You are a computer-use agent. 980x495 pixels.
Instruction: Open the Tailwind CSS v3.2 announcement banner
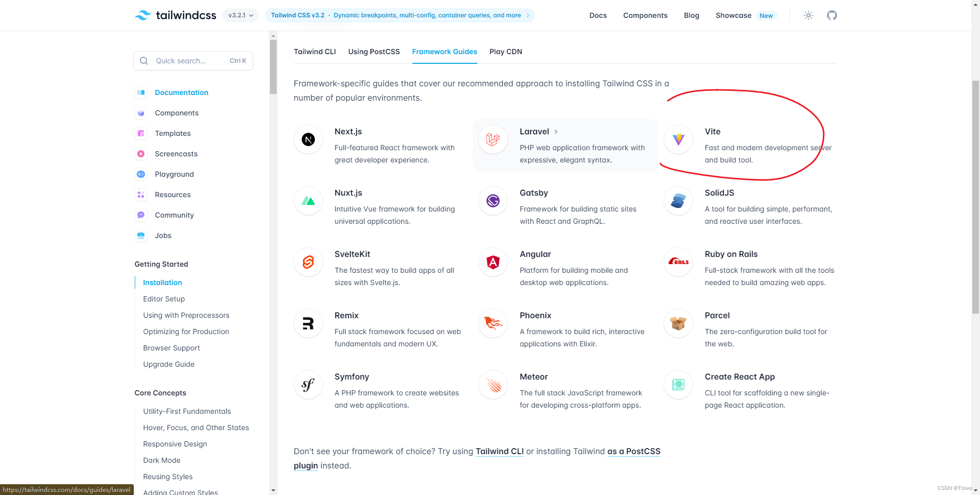[400, 15]
